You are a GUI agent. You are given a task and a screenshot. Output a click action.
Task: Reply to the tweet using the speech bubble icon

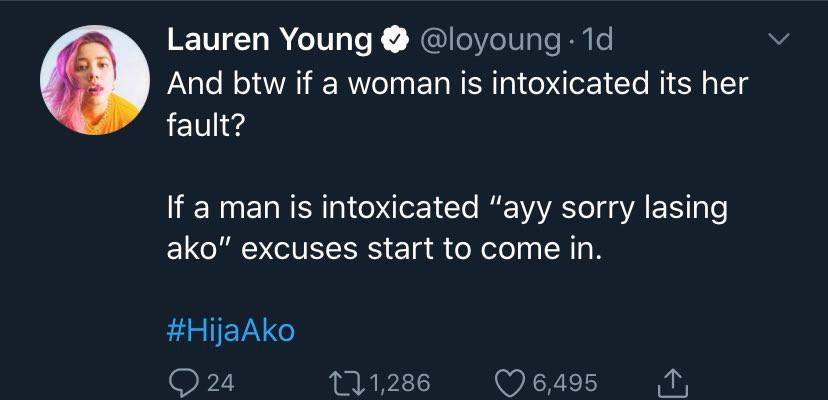pos(180,382)
